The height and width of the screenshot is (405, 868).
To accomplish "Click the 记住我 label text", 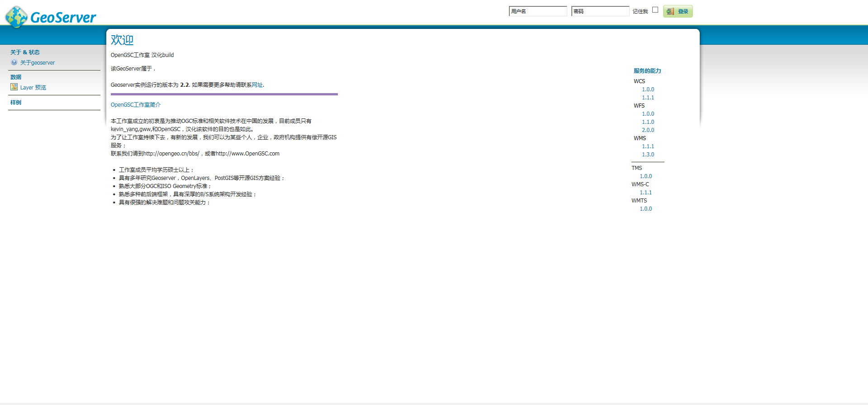I will [640, 11].
